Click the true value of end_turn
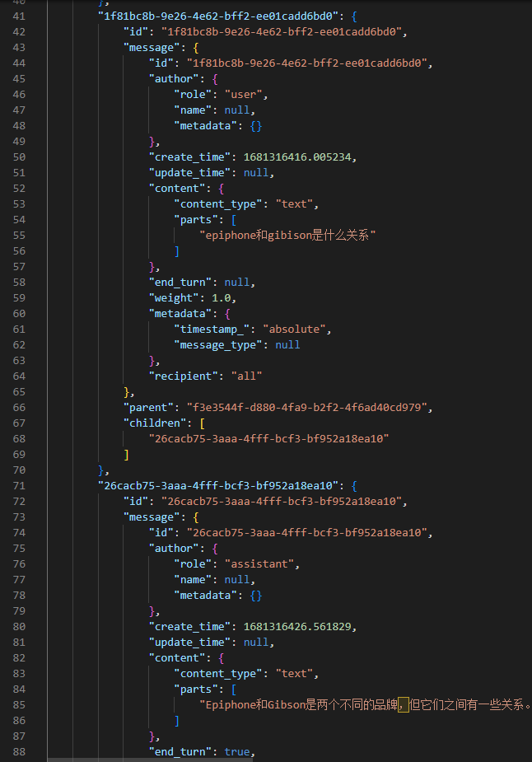This screenshot has height=762, width=532. (239, 752)
